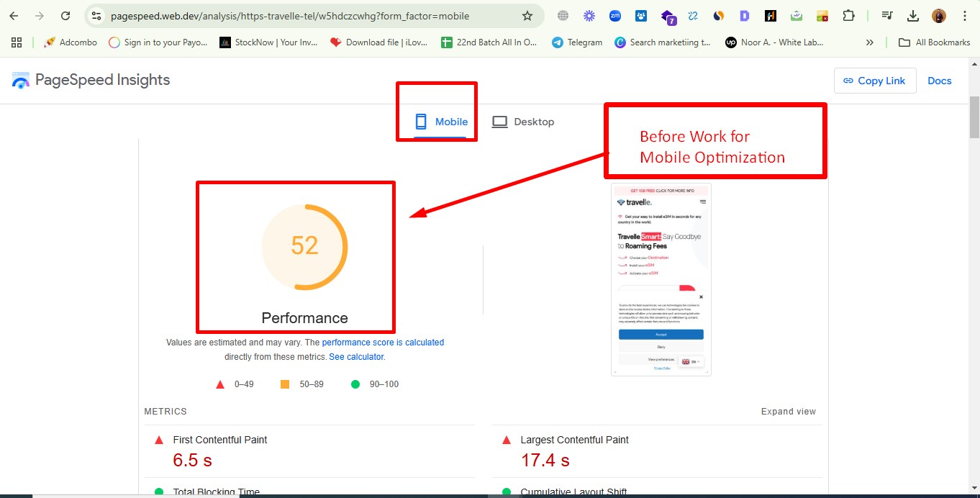
Task: Open the Chrome downloads icon
Action: 913,16
